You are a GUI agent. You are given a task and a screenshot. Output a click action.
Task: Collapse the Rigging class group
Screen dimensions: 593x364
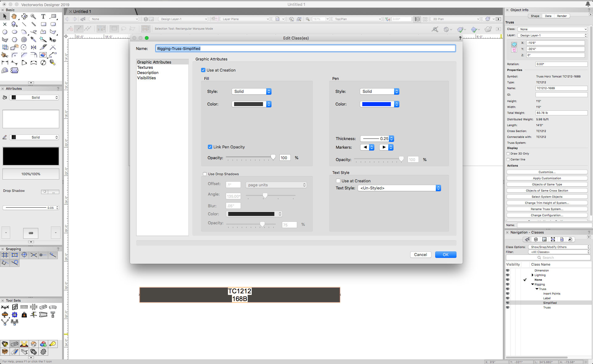532,284
